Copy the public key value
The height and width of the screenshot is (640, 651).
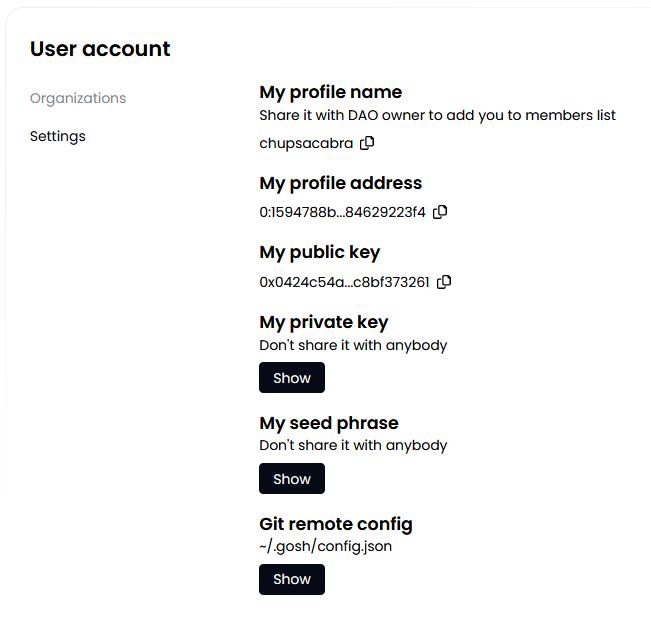(444, 282)
